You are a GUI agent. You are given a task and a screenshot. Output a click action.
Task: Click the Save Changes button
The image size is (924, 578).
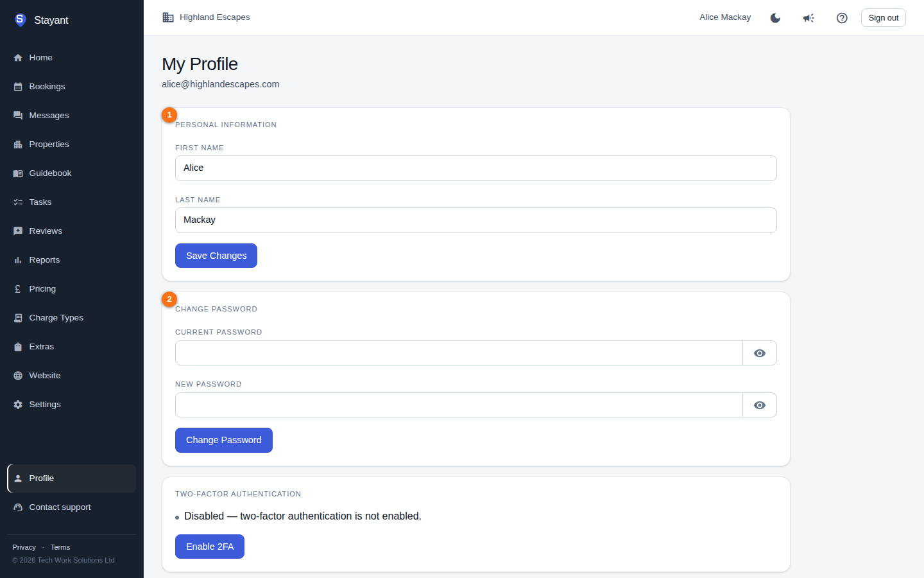tap(216, 256)
